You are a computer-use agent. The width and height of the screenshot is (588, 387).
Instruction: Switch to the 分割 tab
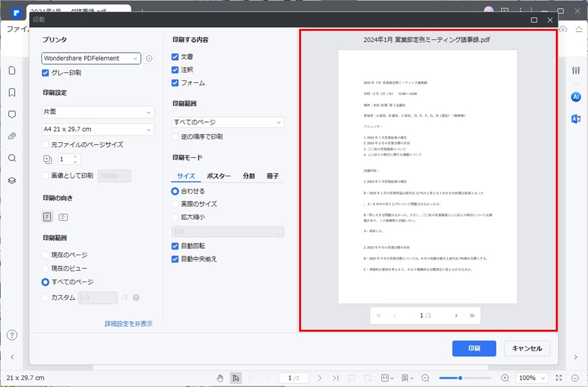click(x=248, y=176)
